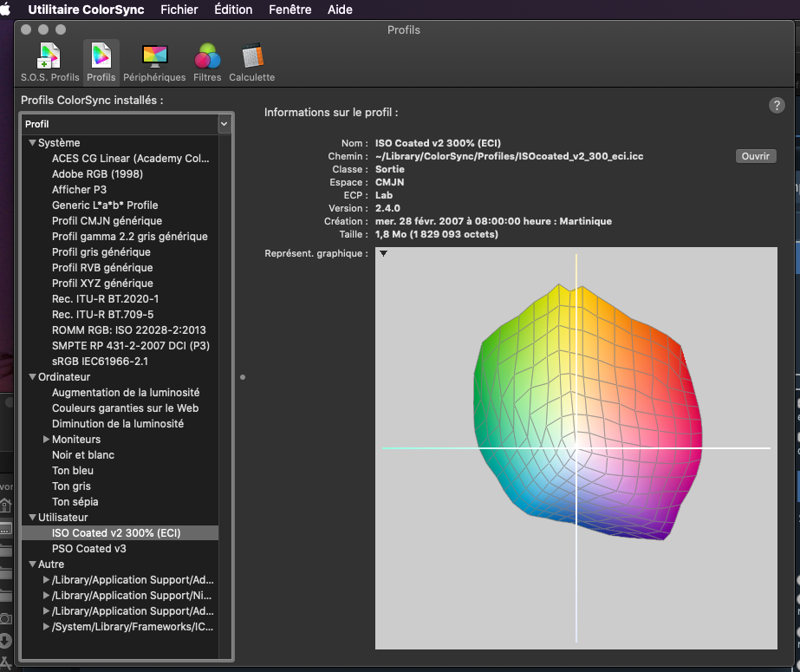Click the Ouvrir button
The width and height of the screenshot is (800, 672).
756,156
